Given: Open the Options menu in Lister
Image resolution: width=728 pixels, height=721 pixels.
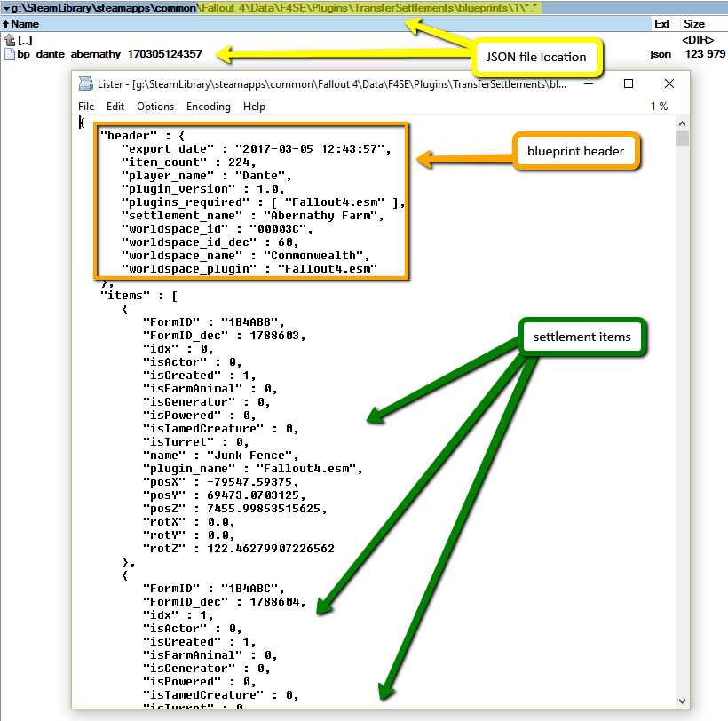Looking at the screenshot, I should pos(155,107).
